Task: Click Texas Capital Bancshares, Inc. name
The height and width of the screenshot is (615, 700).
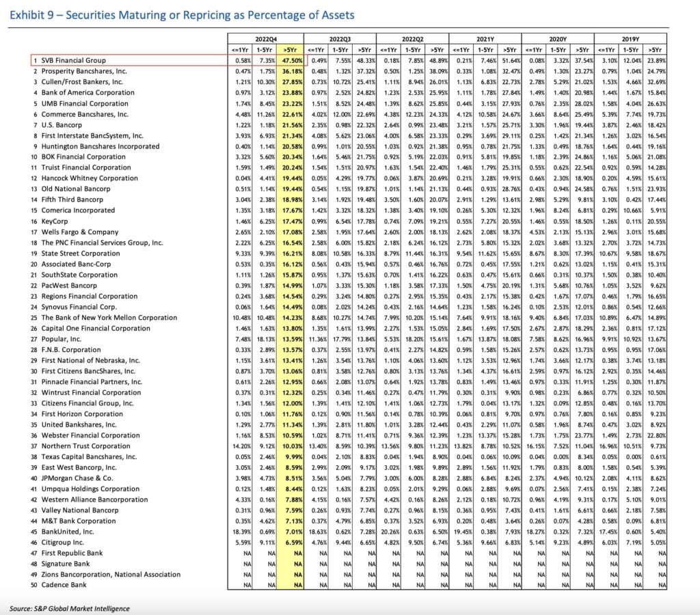Action: 90,456
